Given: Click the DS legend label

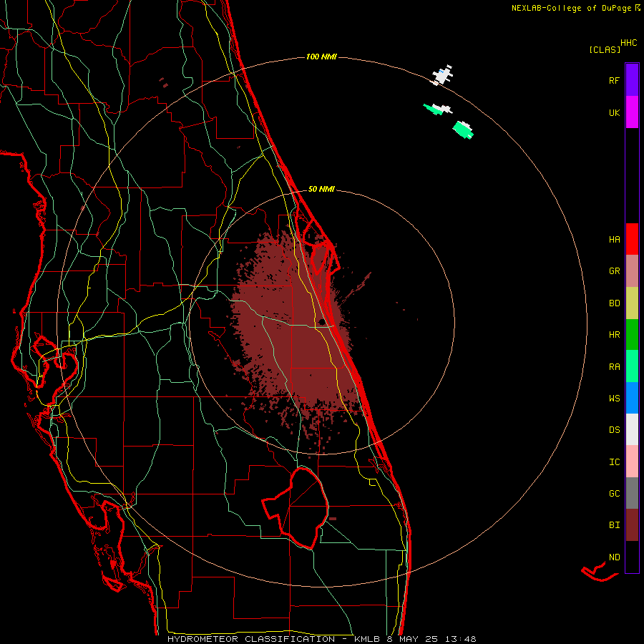Looking at the screenshot, I should pos(614,430).
